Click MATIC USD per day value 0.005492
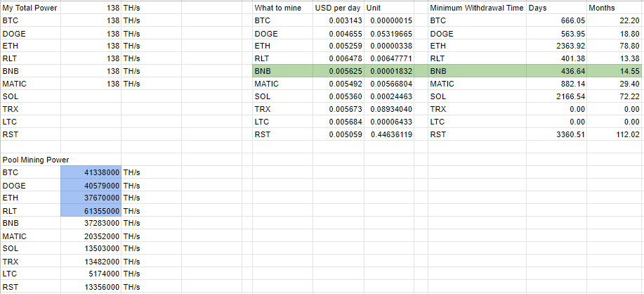644x294 pixels. 338,84
